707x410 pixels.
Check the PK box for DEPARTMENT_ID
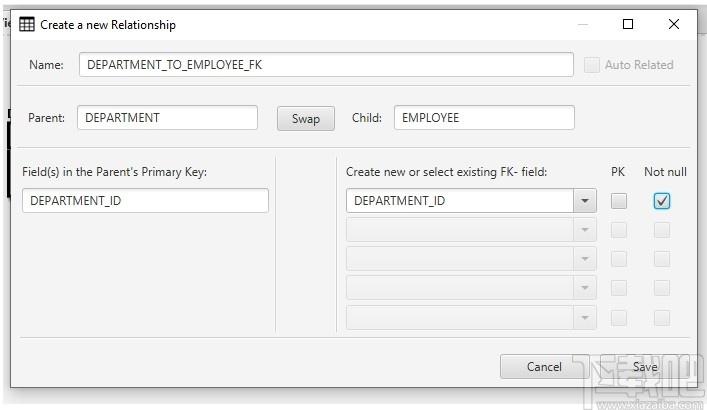point(619,201)
